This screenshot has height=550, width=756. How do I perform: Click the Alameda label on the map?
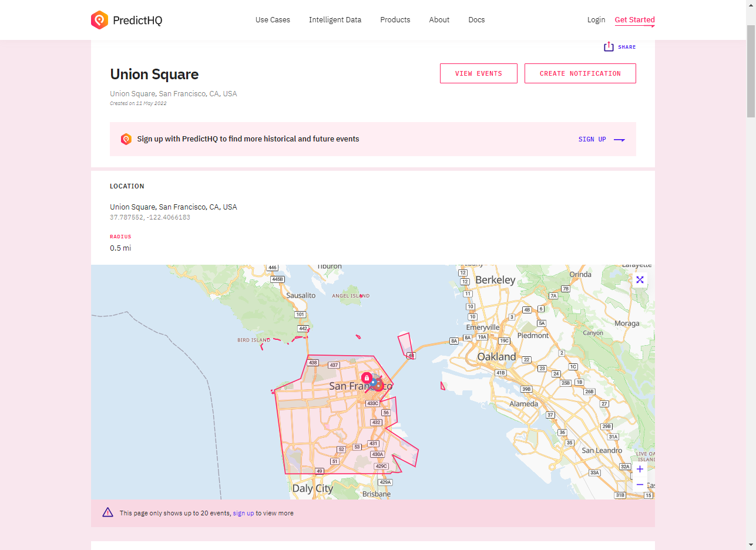[524, 404]
